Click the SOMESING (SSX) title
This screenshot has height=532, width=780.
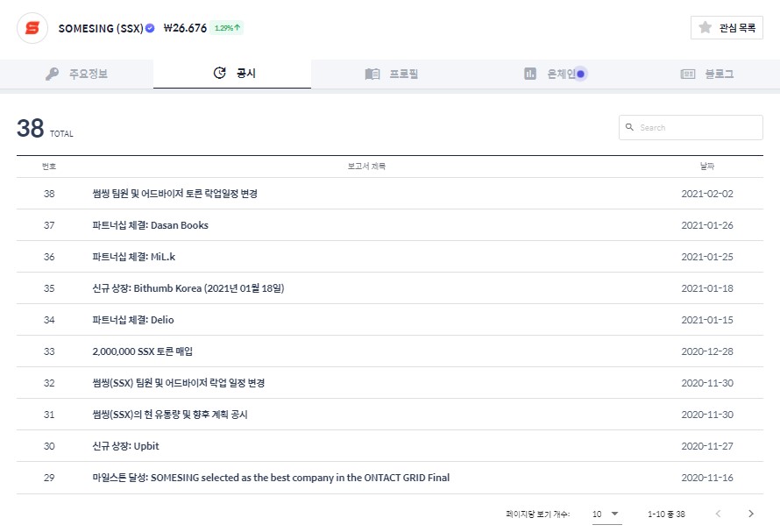tap(101, 28)
